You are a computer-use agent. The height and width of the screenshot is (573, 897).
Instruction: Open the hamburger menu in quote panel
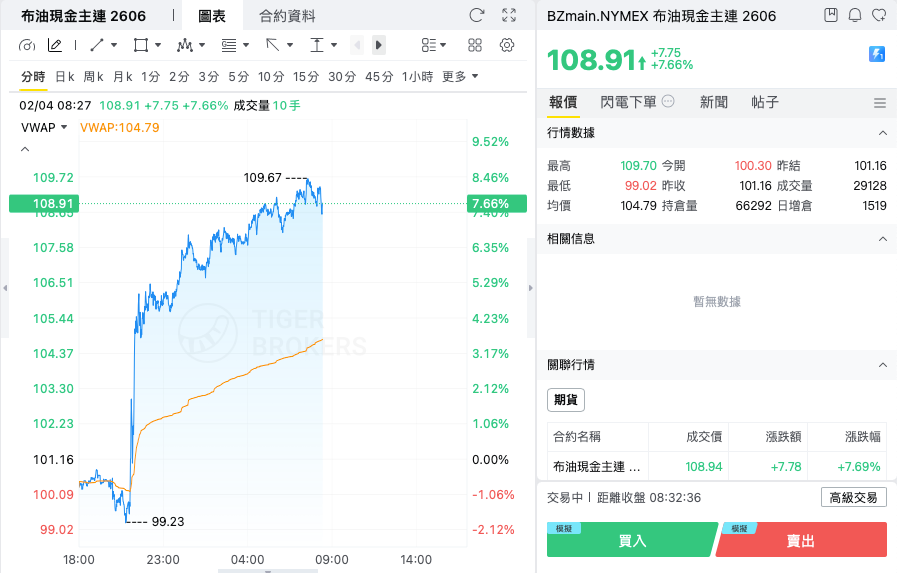coord(880,103)
